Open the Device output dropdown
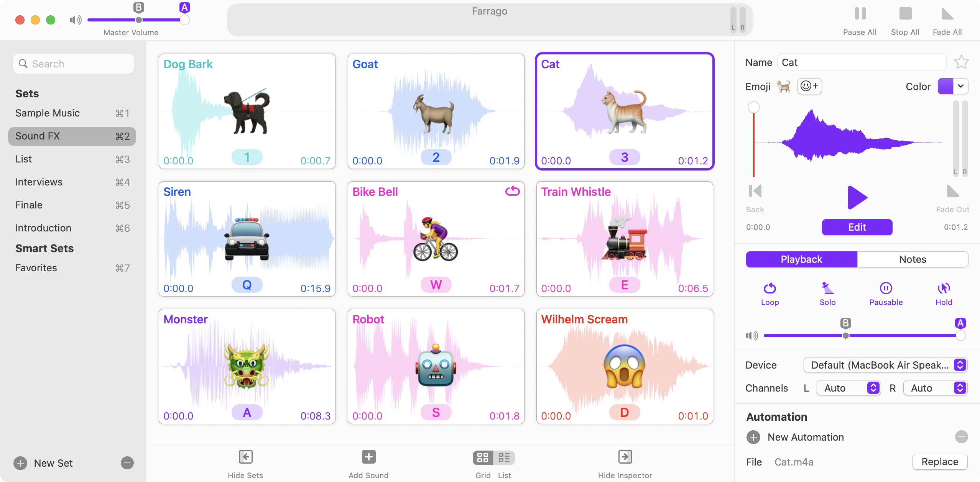This screenshot has width=980, height=482. pyautogui.click(x=885, y=365)
